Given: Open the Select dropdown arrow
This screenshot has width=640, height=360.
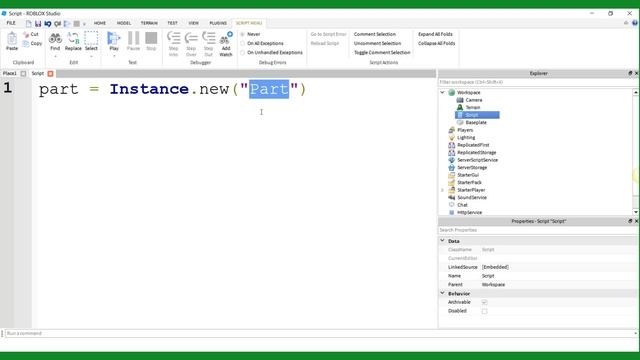Looking at the screenshot, I should (91, 56).
